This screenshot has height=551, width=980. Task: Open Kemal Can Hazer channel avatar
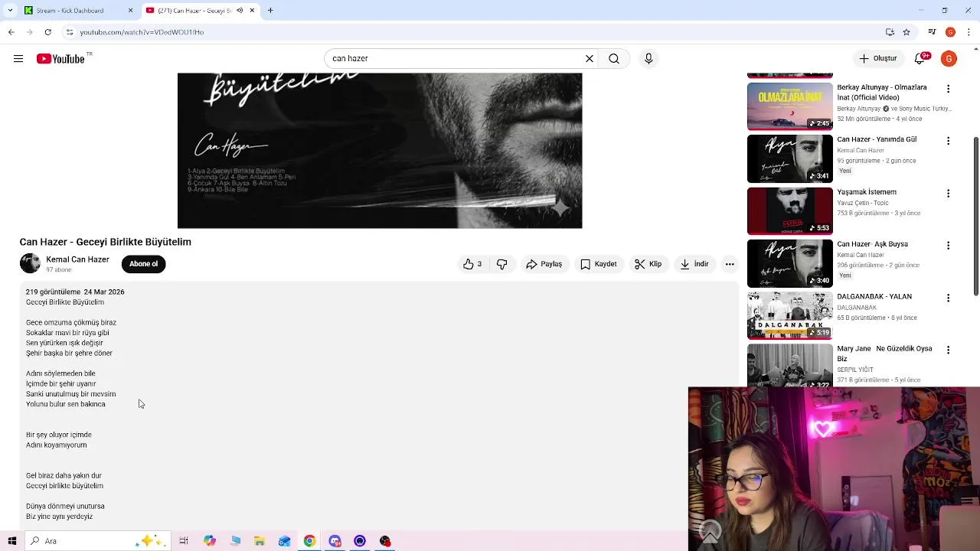(30, 264)
